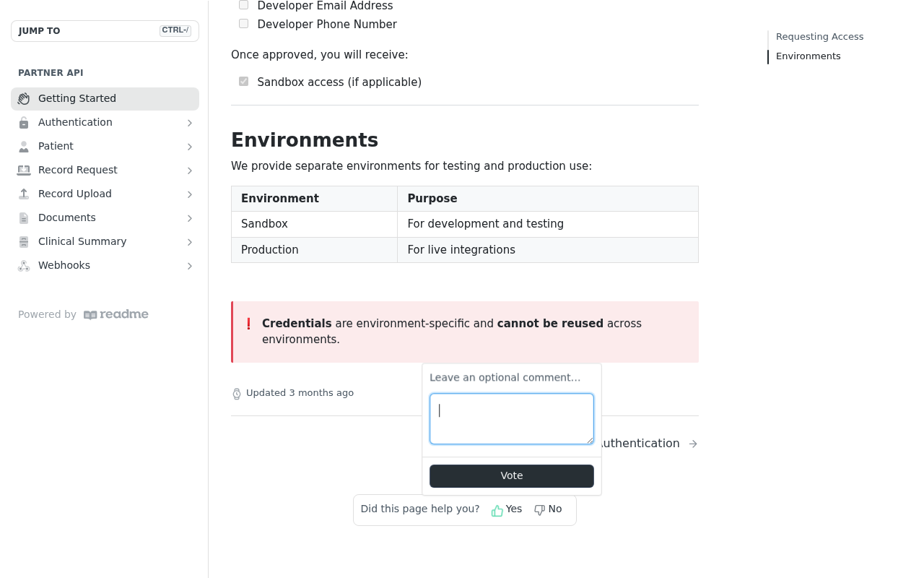Click the Webhooks icon in sidebar

click(24, 266)
